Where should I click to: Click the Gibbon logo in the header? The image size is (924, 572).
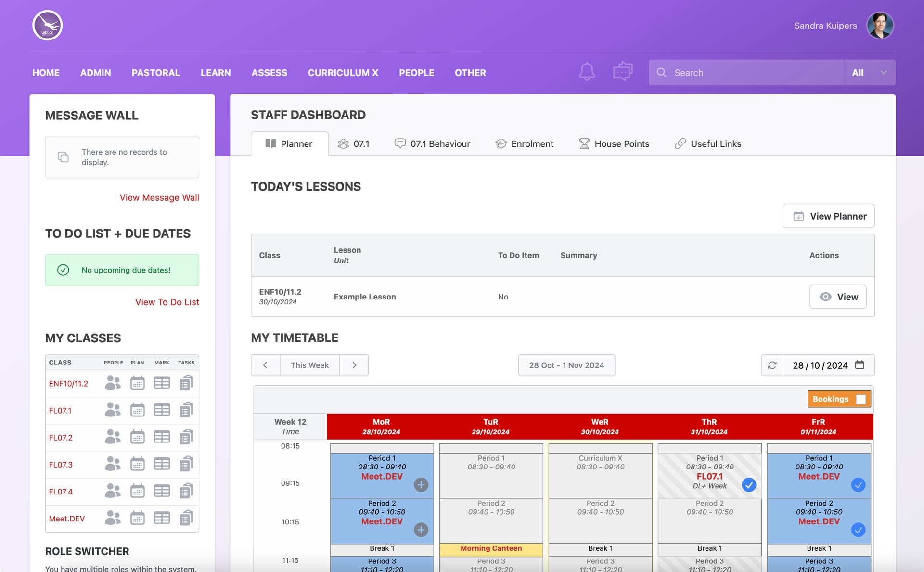(x=47, y=26)
